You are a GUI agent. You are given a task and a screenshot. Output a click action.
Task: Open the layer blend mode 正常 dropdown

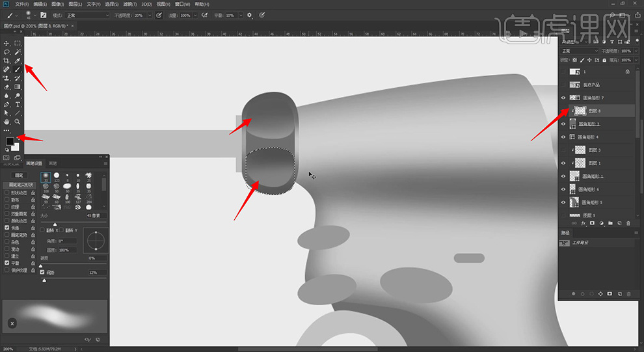coord(580,51)
